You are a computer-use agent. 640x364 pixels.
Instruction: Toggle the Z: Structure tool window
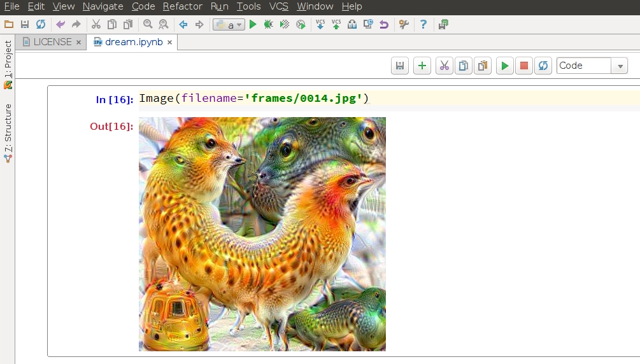tap(8, 134)
